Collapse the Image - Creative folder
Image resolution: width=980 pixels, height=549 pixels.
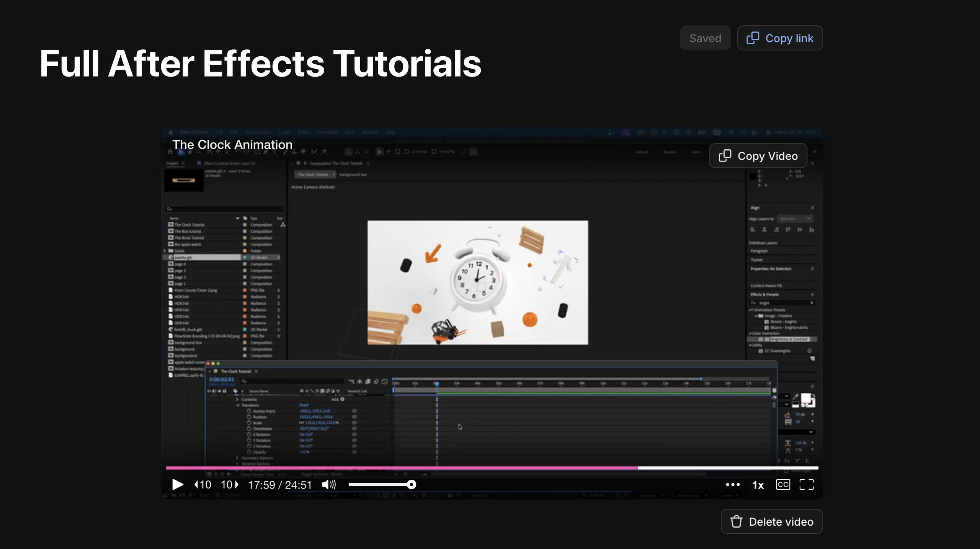tap(756, 316)
